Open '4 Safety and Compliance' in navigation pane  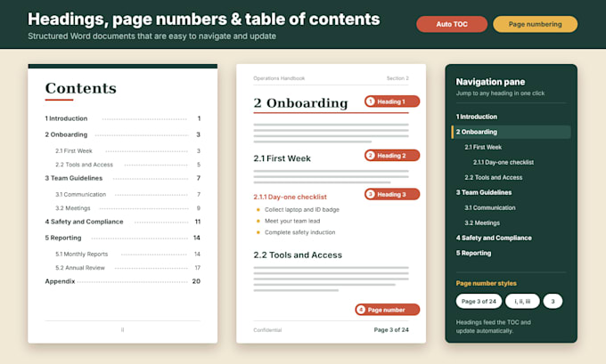pos(494,238)
